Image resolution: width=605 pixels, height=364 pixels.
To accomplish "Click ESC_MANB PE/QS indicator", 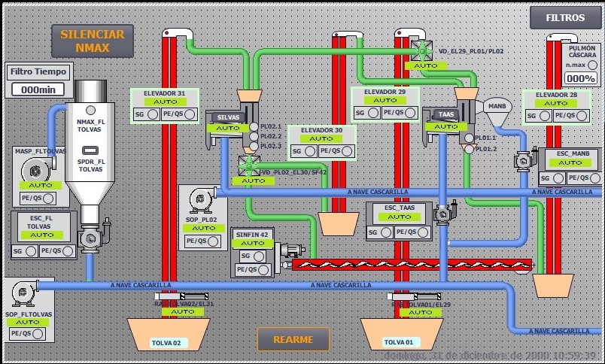I will (x=595, y=178).
